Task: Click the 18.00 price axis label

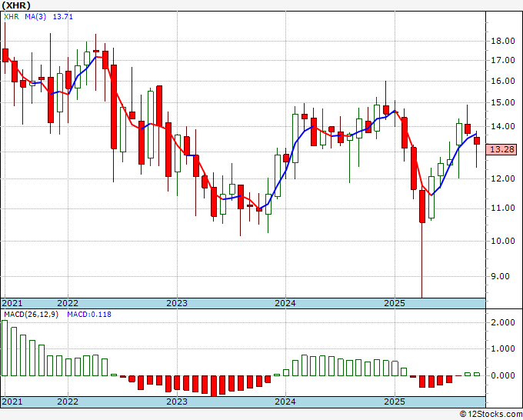Action: [x=503, y=41]
